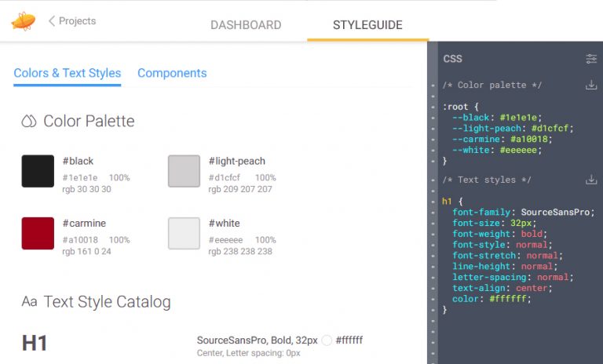
Task: Click the color: #ffffff code line
Action: point(492,299)
